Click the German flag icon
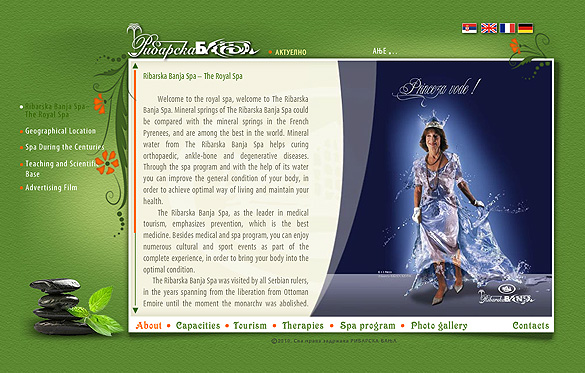This screenshot has width=585, height=373. (525, 28)
